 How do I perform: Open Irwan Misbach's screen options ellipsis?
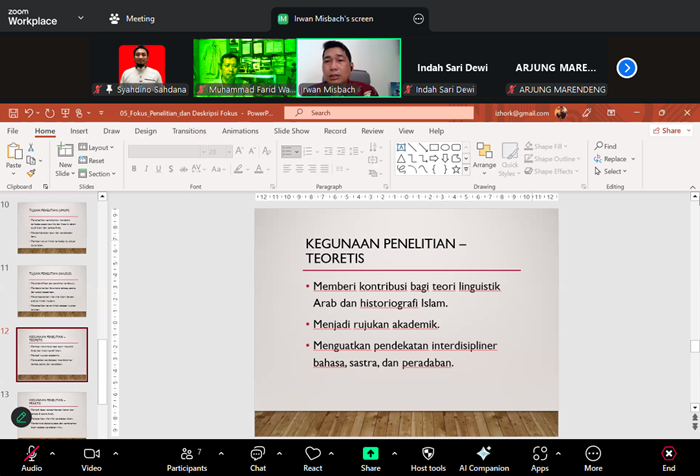pos(418,19)
